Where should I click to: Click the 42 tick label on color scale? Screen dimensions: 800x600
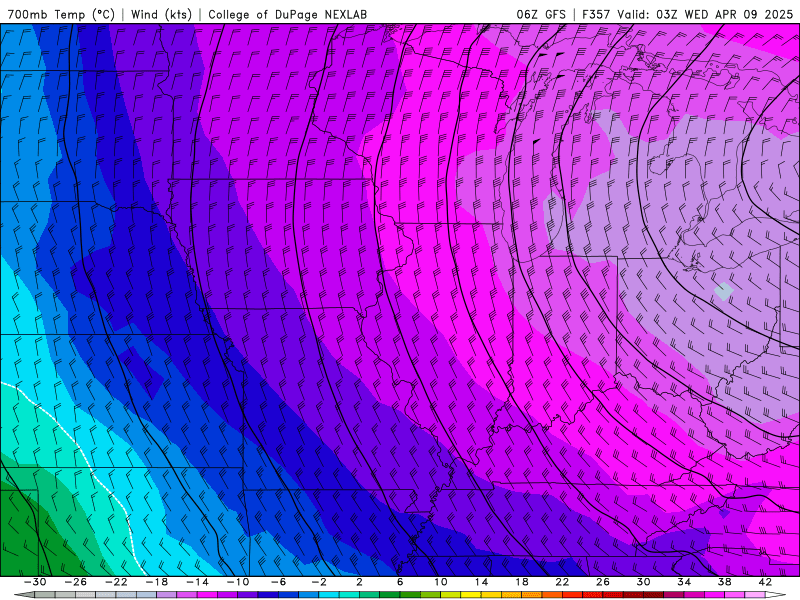coord(765,582)
